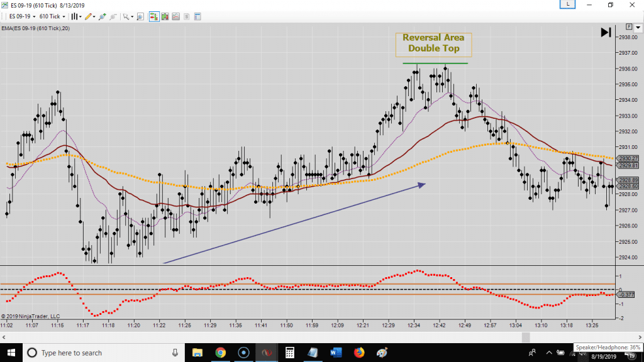Image resolution: width=644 pixels, height=362 pixels.
Task: Click the 2928.50 price marker
Action: click(x=628, y=186)
